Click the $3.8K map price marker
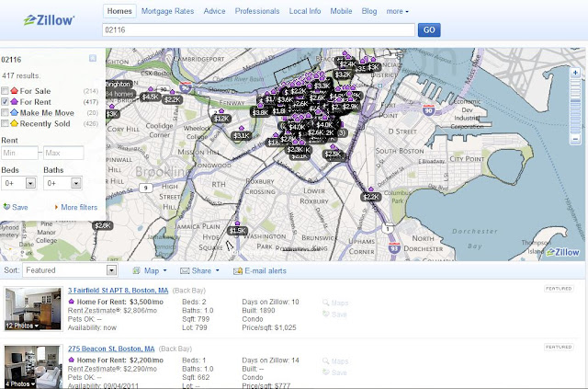 pos(260,112)
